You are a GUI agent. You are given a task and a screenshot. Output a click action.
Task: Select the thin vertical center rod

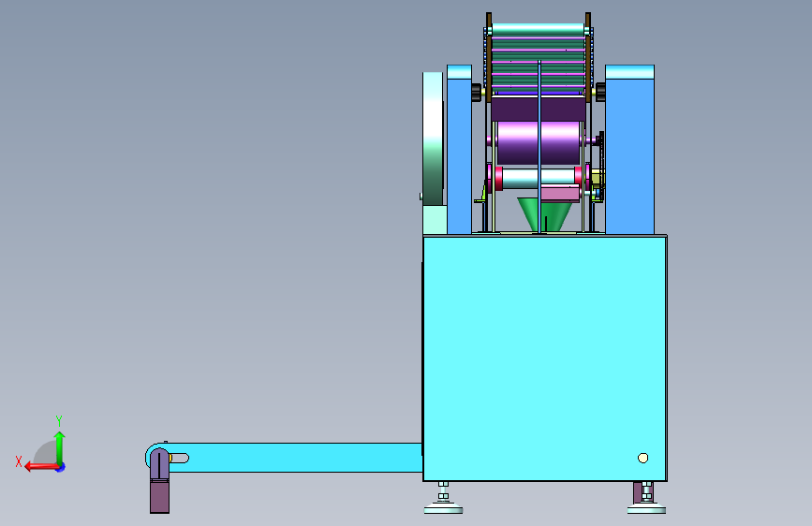(x=539, y=148)
